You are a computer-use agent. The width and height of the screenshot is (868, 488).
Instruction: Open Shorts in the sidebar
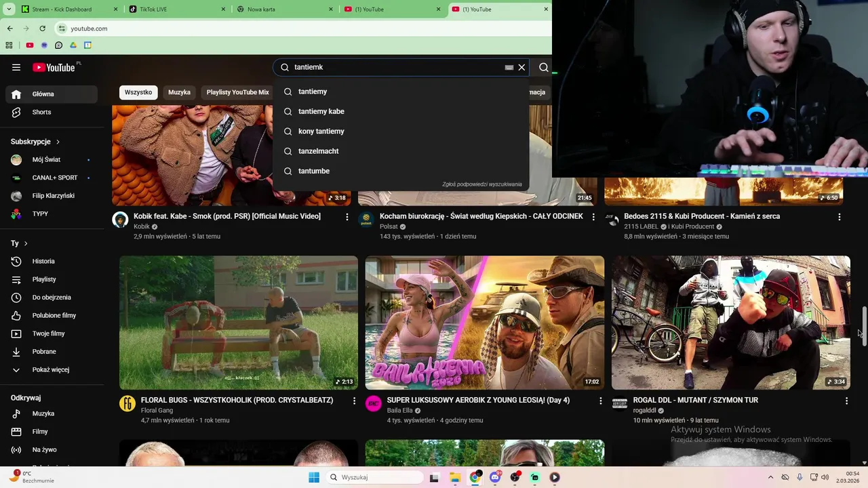[51, 112]
